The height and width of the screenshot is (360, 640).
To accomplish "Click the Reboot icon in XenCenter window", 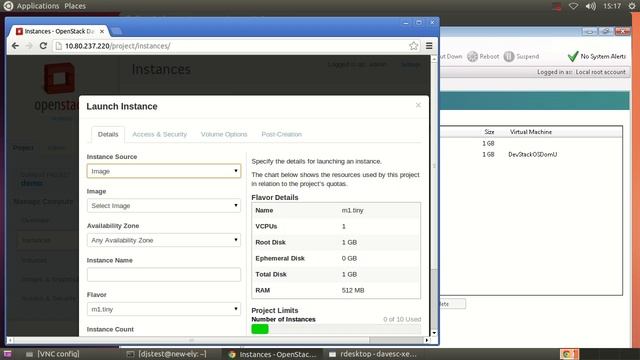I will (x=472, y=56).
